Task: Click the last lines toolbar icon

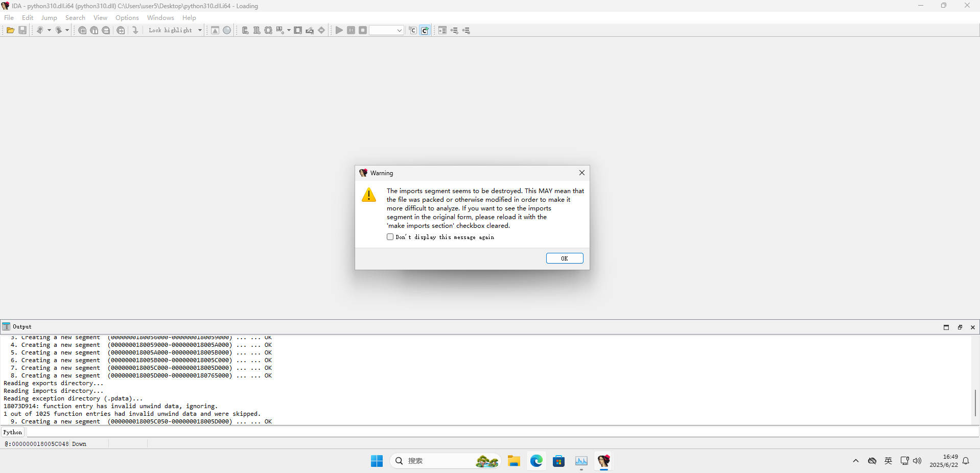Action: tap(466, 30)
